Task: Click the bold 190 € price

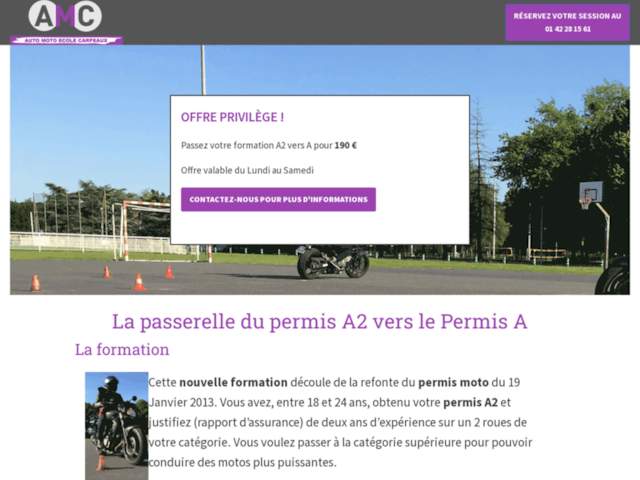Action: pyautogui.click(x=346, y=145)
